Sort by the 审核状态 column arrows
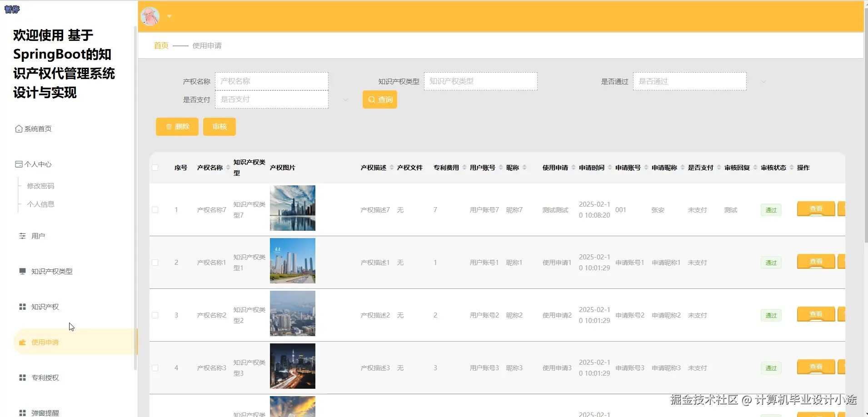Viewport: 868px width, 417px height. (792, 168)
